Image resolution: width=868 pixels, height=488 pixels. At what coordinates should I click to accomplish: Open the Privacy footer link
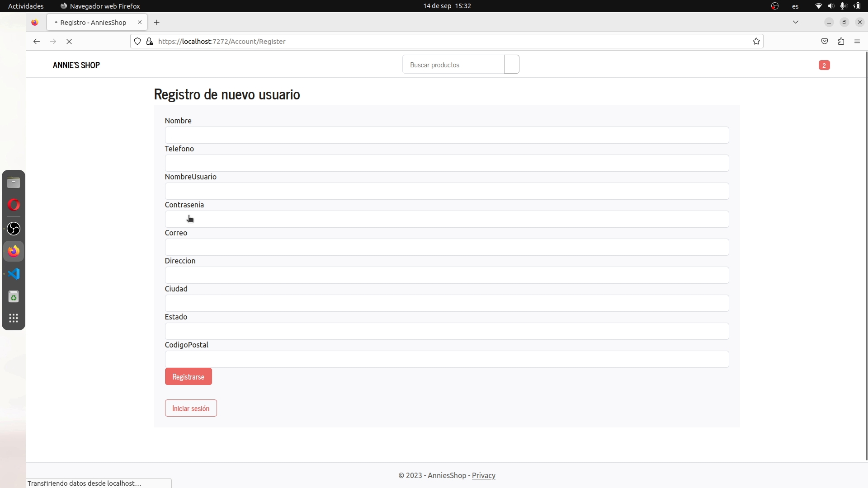(x=484, y=475)
